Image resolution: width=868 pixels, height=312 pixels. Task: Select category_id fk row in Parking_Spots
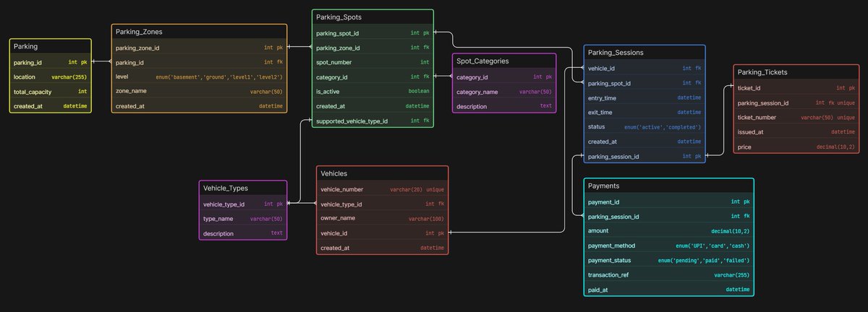[373, 77]
